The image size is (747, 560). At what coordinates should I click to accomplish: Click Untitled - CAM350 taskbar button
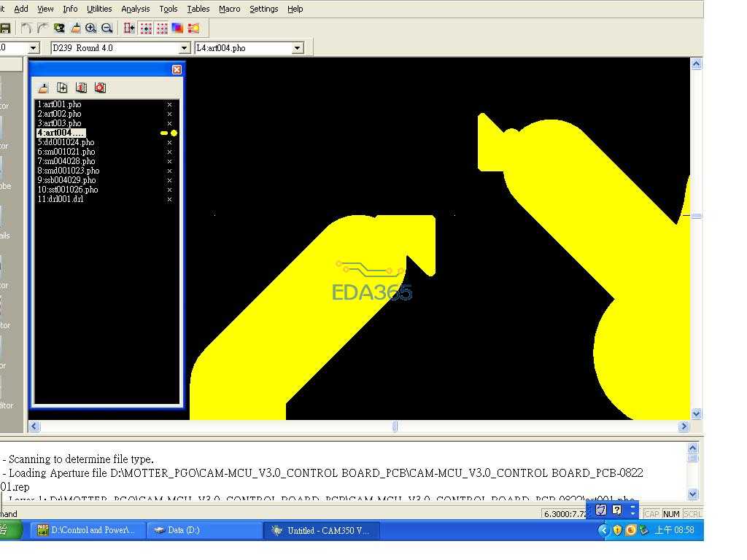tap(322, 530)
